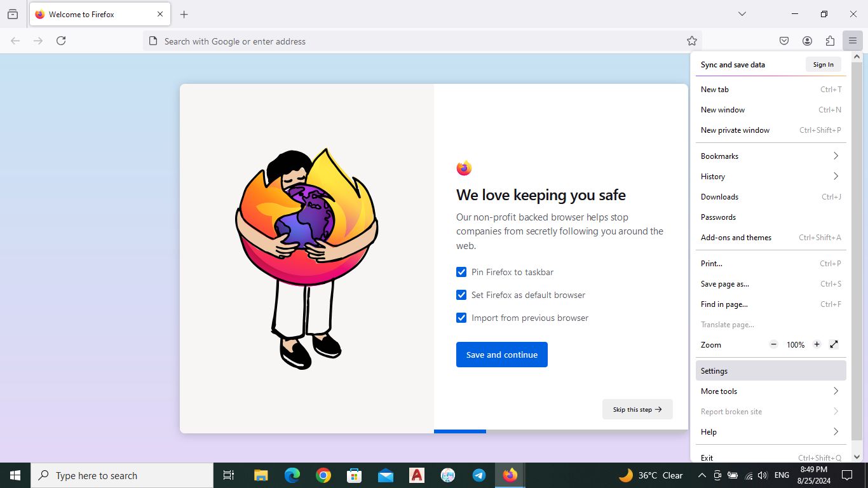Close the Welcome to Firefox tab
This screenshot has width=868, height=488.
pyautogui.click(x=160, y=14)
